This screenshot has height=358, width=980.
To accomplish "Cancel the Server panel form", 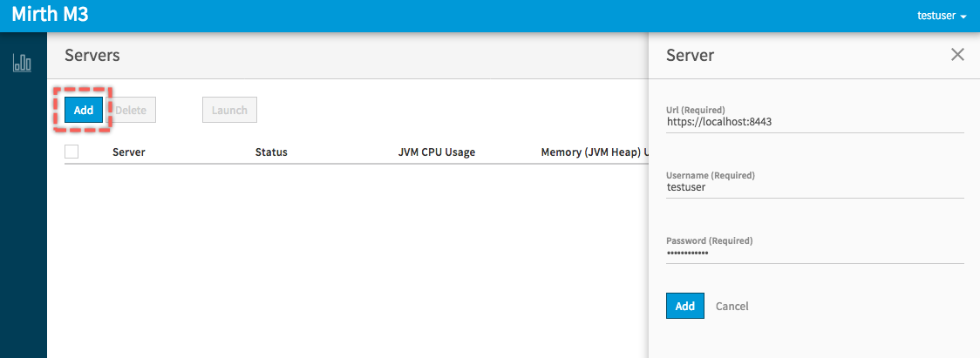I will pyautogui.click(x=732, y=306).
